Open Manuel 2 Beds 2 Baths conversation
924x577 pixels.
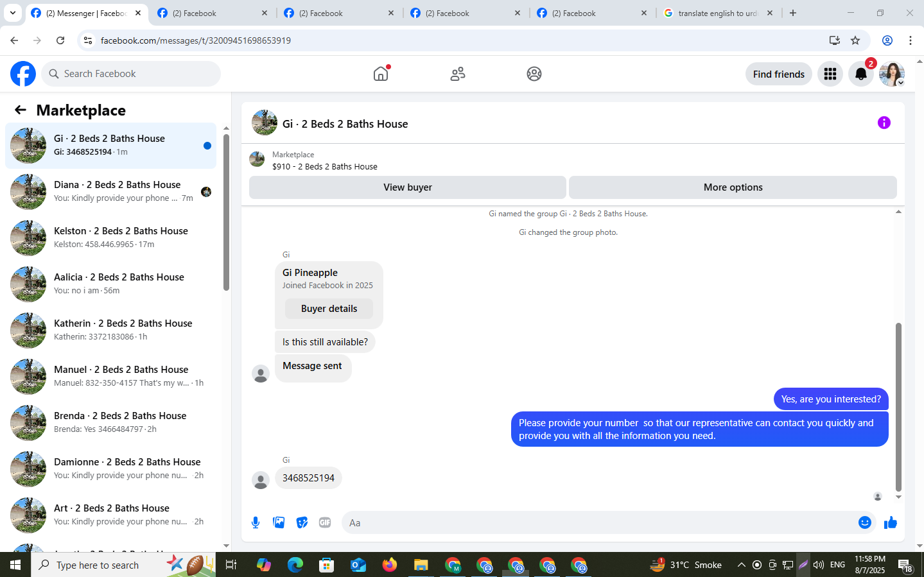pos(110,377)
